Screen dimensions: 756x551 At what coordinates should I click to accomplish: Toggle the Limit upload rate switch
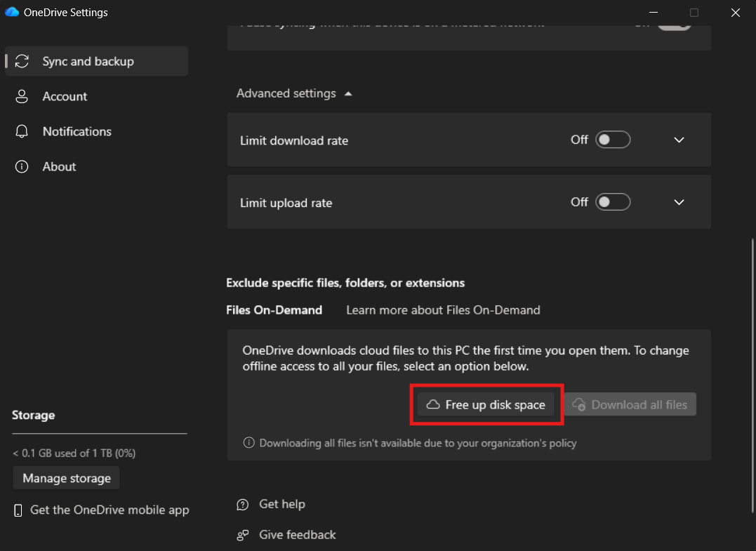613,202
